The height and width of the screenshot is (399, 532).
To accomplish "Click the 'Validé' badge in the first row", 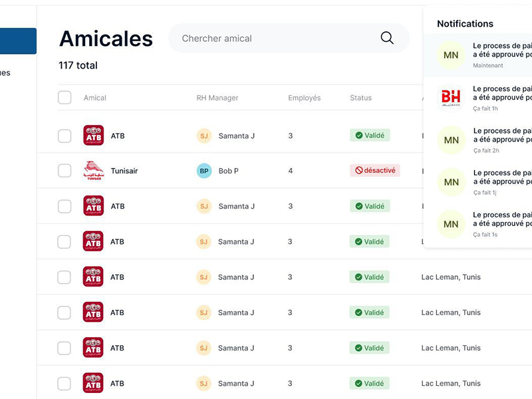I will click(x=370, y=136).
